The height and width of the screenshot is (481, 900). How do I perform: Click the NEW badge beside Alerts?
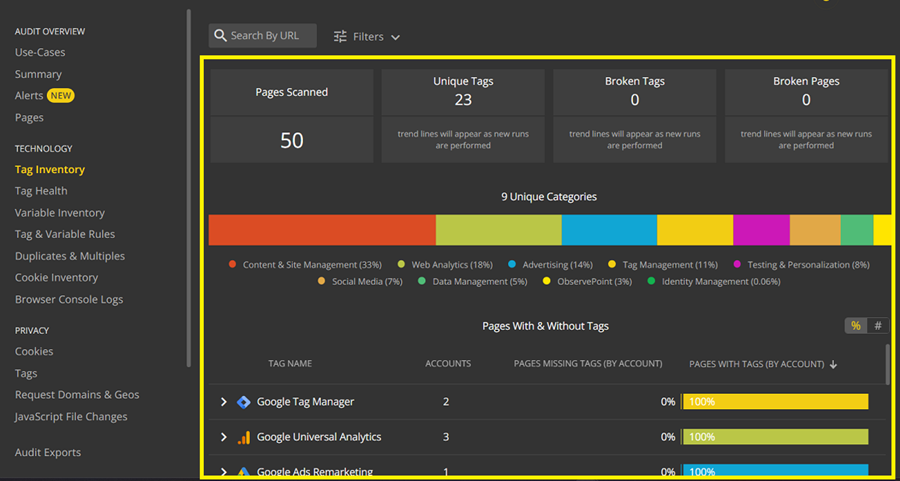coord(61,96)
